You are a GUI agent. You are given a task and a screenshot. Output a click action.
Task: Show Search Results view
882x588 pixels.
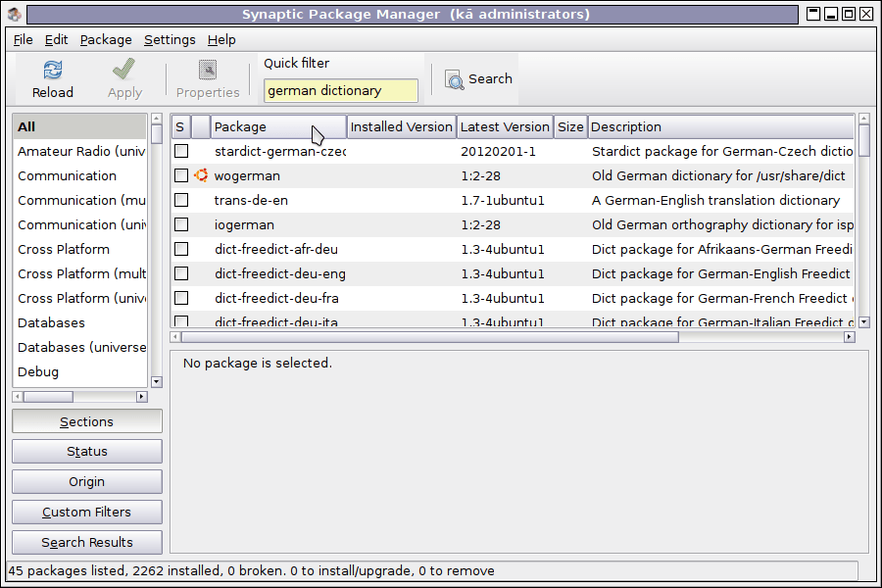point(87,542)
